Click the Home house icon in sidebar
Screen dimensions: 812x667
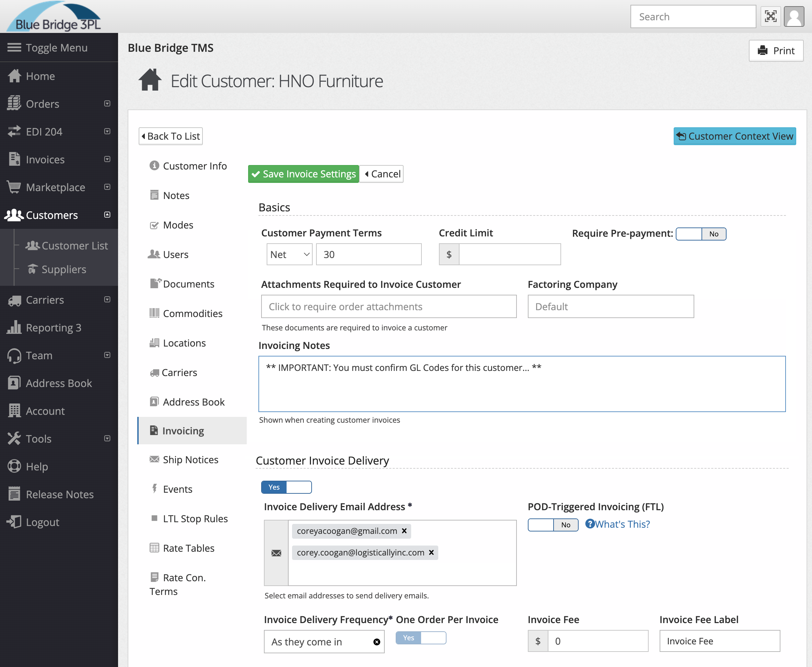(15, 76)
